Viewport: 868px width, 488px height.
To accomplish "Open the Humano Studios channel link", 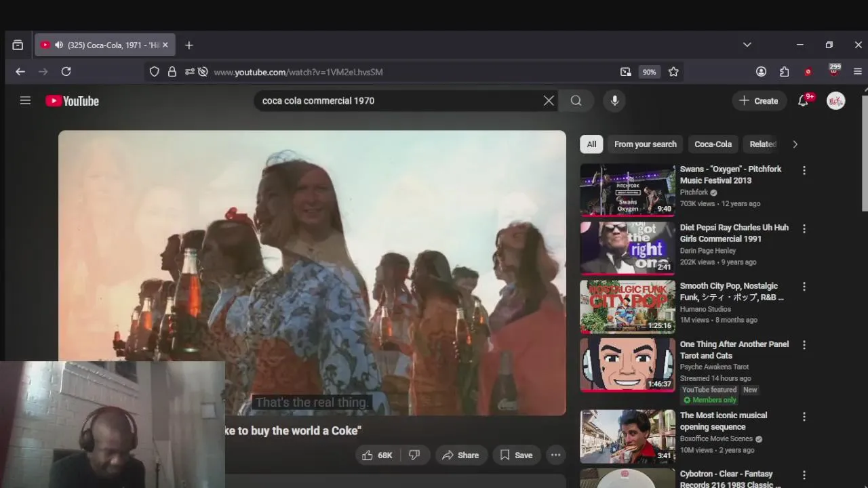I will pos(705,309).
